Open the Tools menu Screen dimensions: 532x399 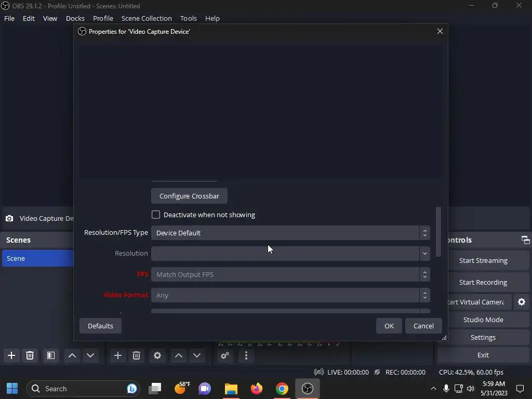click(x=188, y=18)
